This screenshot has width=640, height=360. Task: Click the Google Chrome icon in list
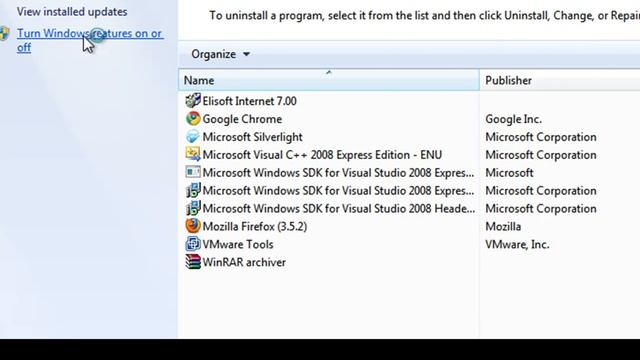193,119
